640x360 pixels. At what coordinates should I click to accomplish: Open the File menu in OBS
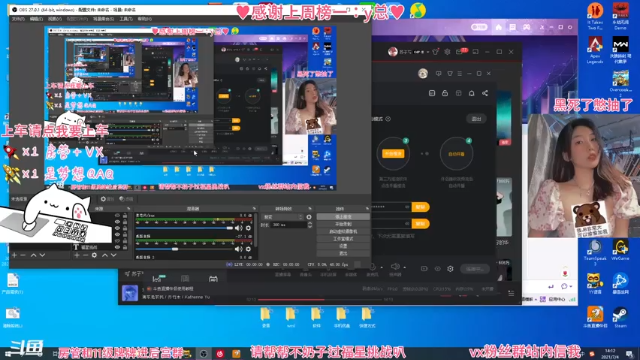tap(18, 19)
